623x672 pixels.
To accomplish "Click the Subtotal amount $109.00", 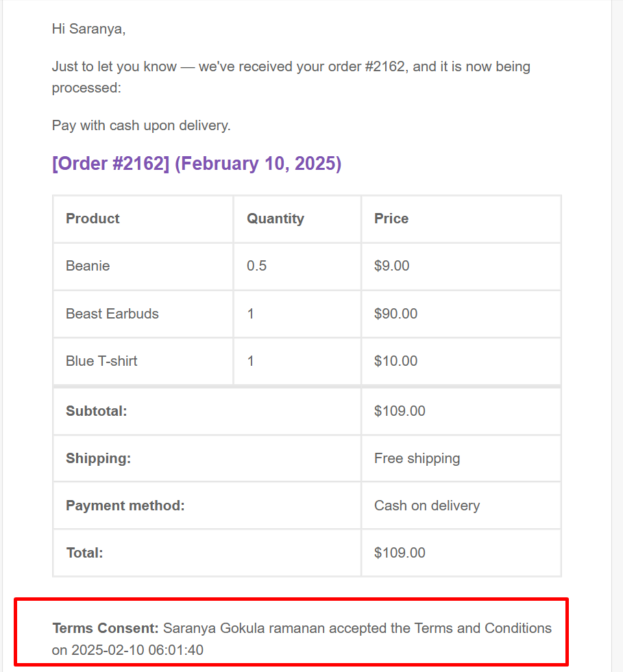I will [x=400, y=411].
